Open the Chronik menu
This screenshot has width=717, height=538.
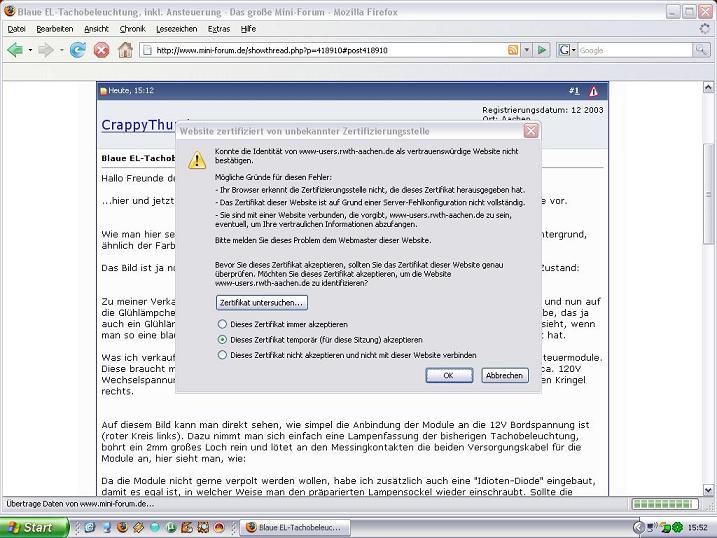click(x=132, y=29)
